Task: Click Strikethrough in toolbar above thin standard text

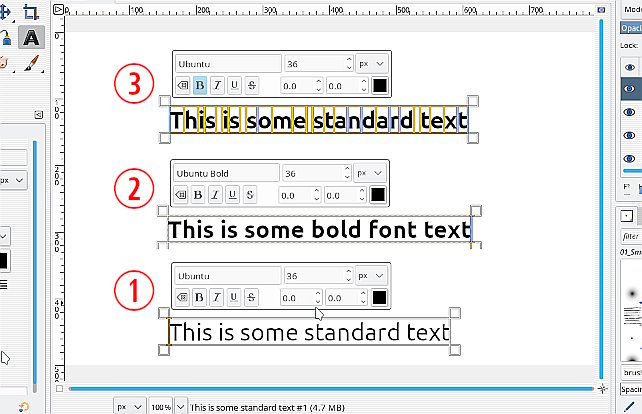Action: 251,297
